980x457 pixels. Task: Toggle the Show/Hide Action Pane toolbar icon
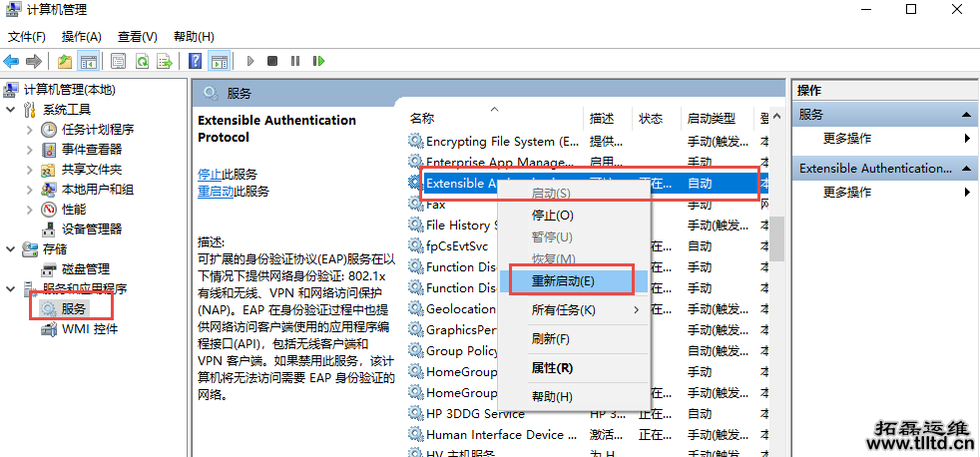tap(220, 61)
